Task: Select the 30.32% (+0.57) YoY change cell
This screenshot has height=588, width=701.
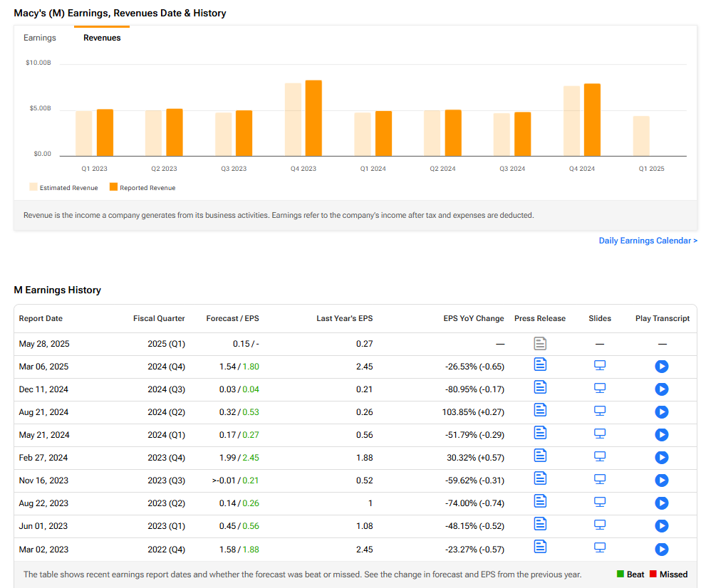Action: (476, 458)
